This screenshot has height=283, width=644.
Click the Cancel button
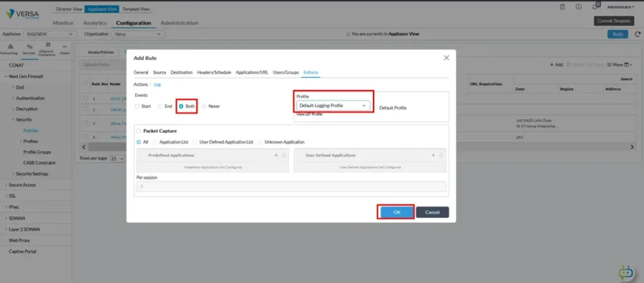tap(432, 212)
